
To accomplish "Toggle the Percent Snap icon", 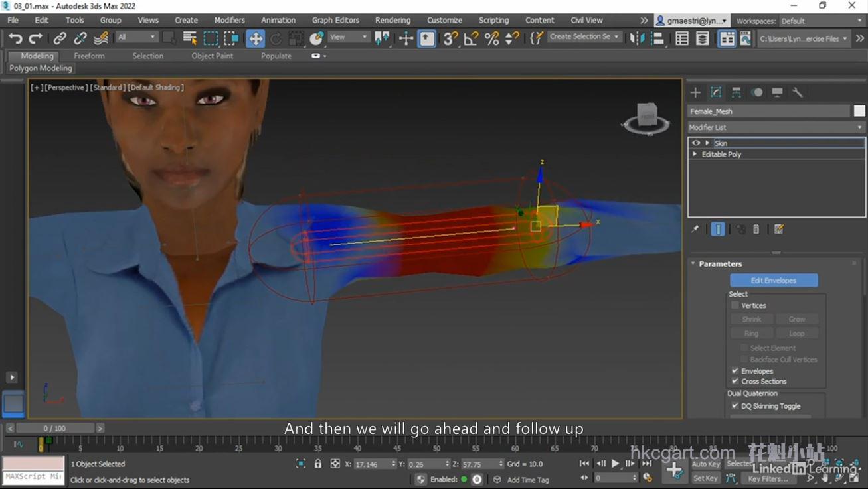I will pos(491,38).
